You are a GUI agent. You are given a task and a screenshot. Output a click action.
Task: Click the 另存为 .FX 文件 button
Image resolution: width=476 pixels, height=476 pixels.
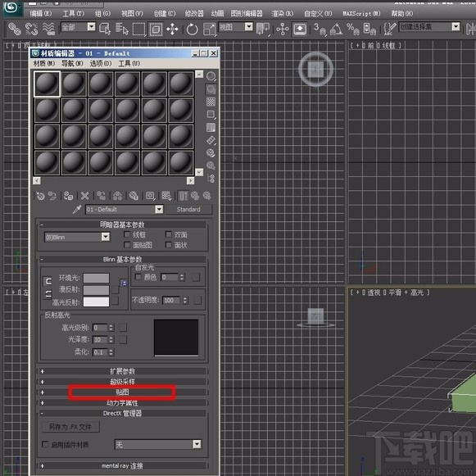pos(70,427)
